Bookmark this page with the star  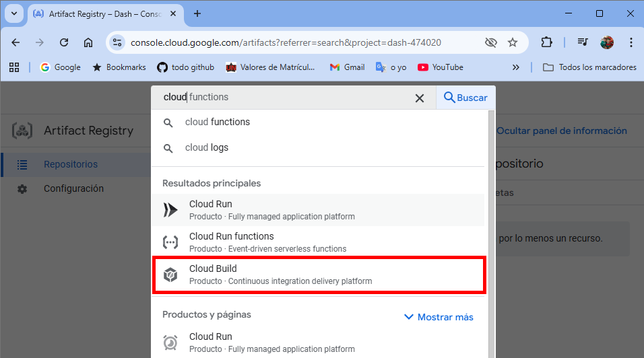coord(512,42)
